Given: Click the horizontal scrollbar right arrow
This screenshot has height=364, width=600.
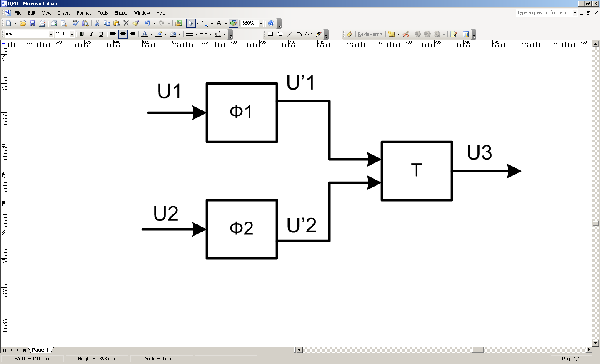Looking at the screenshot, I should click(589, 350).
